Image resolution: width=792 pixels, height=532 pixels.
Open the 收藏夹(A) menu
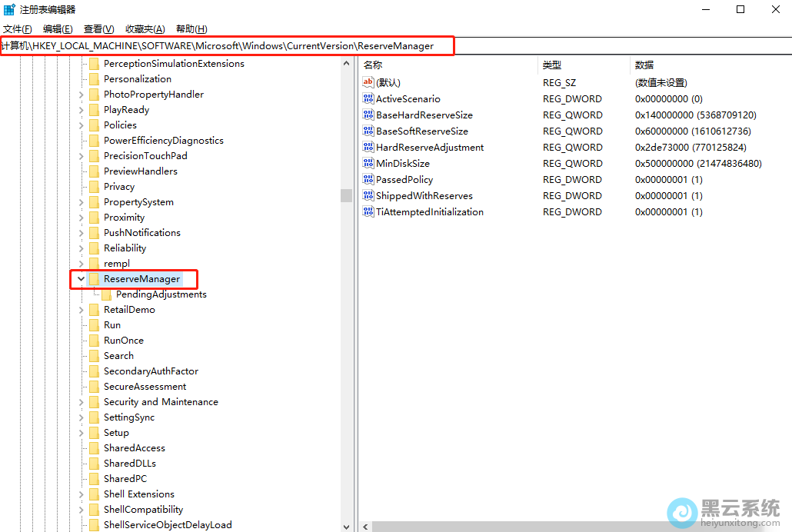(145, 29)
